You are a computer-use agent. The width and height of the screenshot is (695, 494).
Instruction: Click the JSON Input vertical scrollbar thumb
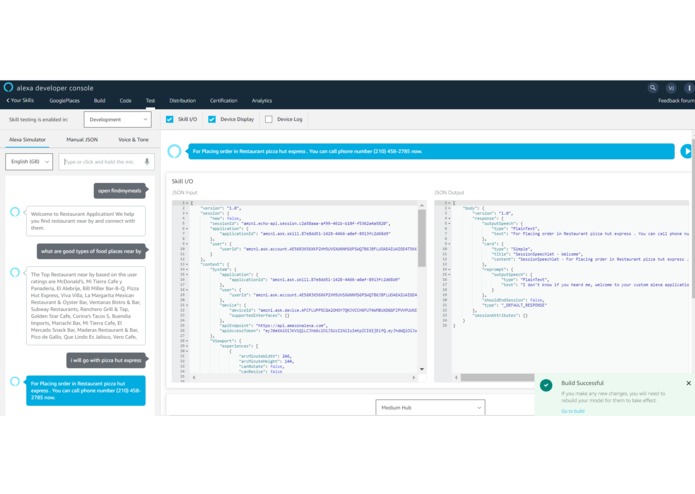click(x=422, y=238)
